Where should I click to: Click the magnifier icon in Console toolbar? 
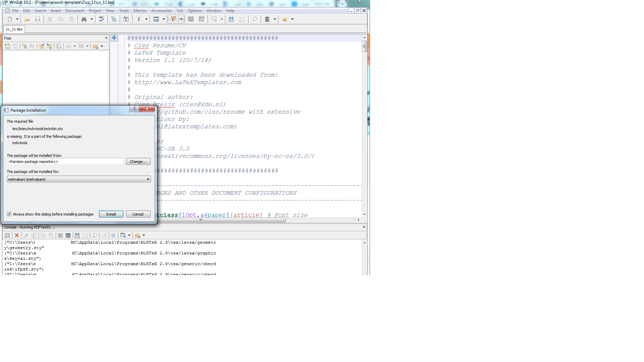(x=95, y=235)
